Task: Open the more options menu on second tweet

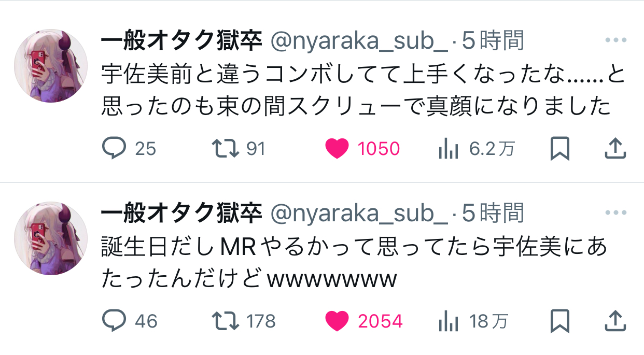Action: (616, 212)
